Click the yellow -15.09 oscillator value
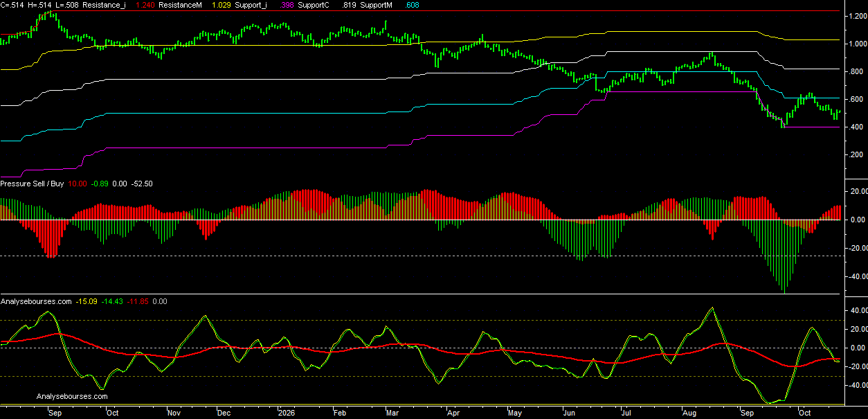 87,301
